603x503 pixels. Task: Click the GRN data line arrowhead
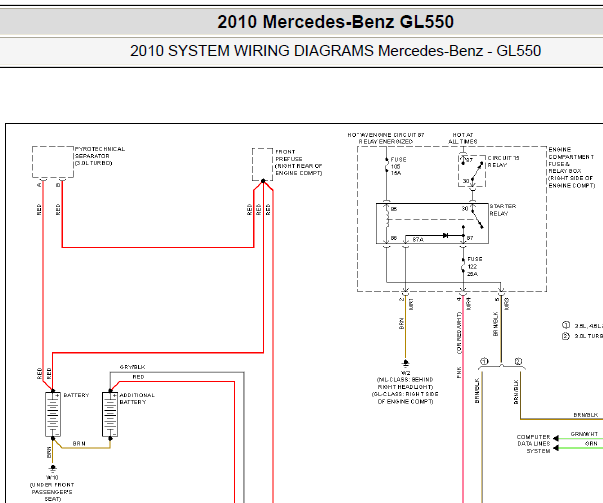tap(556, 448)
